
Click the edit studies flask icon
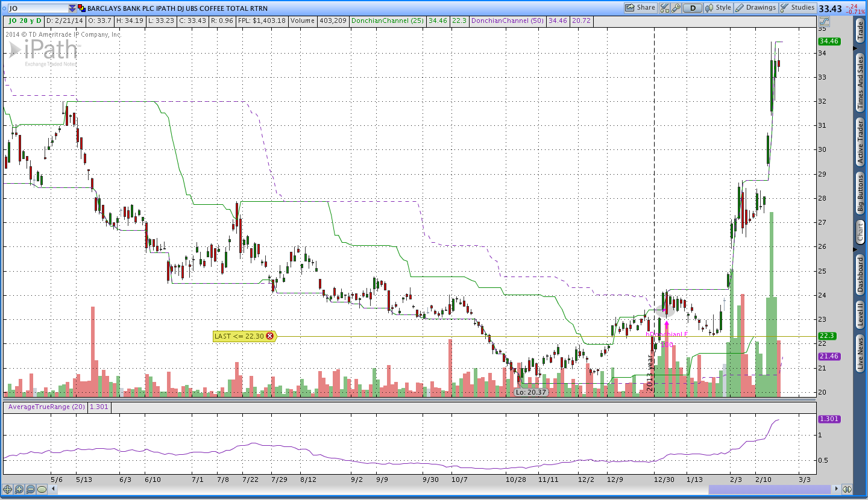click(x=664, y=8)
